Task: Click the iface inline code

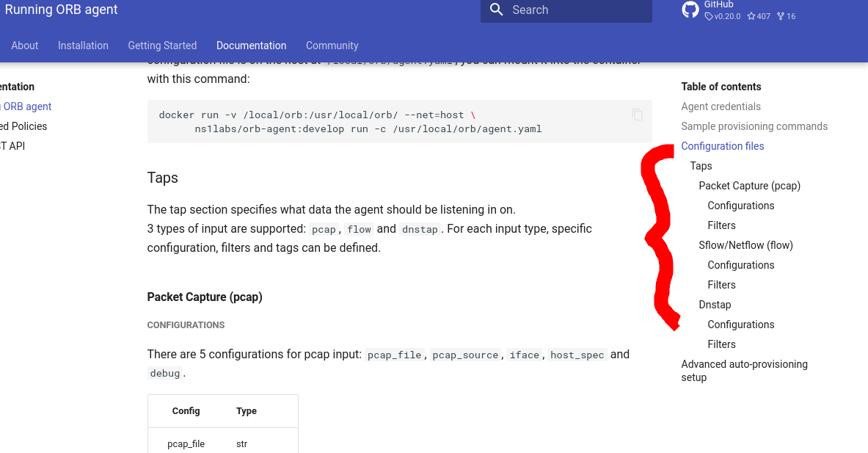Action: point(524,355)
